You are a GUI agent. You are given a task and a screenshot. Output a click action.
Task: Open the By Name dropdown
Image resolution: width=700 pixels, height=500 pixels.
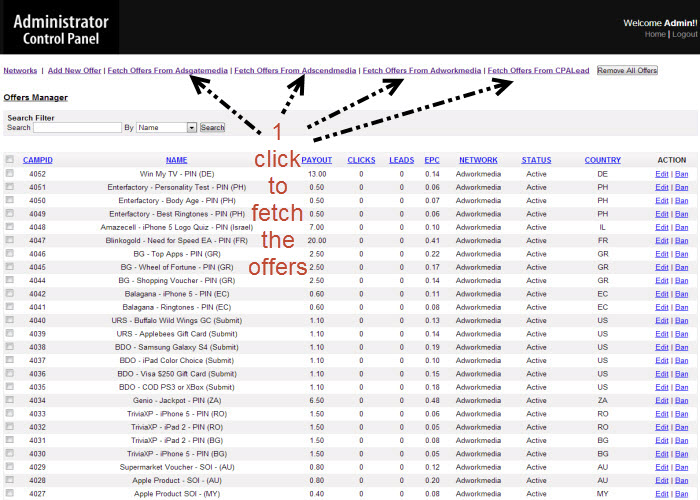[167, 128]
